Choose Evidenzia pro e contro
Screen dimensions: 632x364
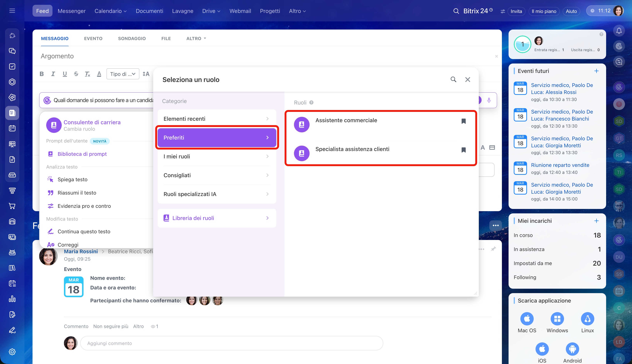point(84,206)
